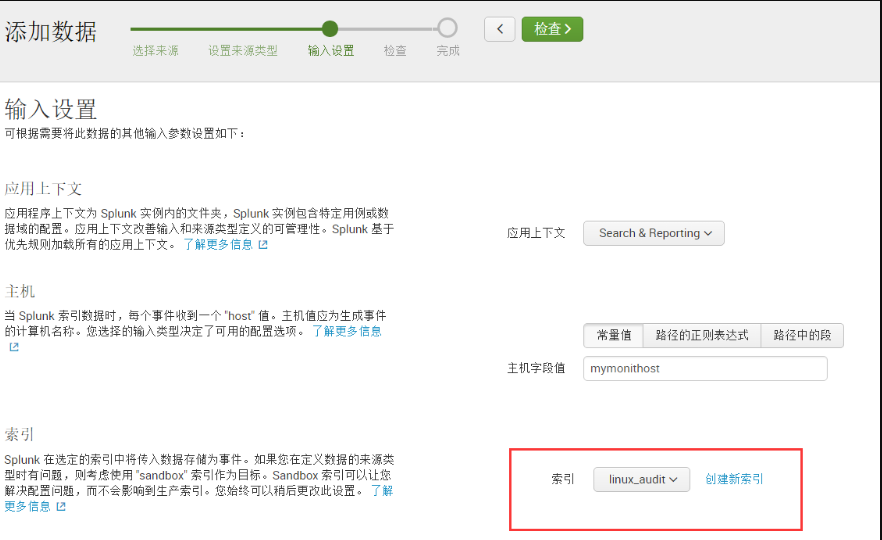Click the green 检查 next button
The width and height of the screenshot is (882, 540).
click(552, 29)
